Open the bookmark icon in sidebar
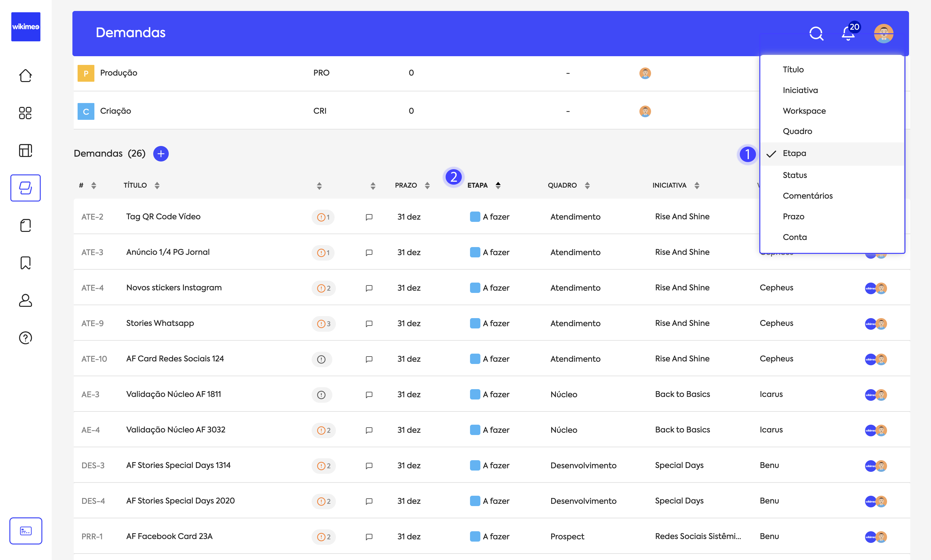 (x=25, y=263)
